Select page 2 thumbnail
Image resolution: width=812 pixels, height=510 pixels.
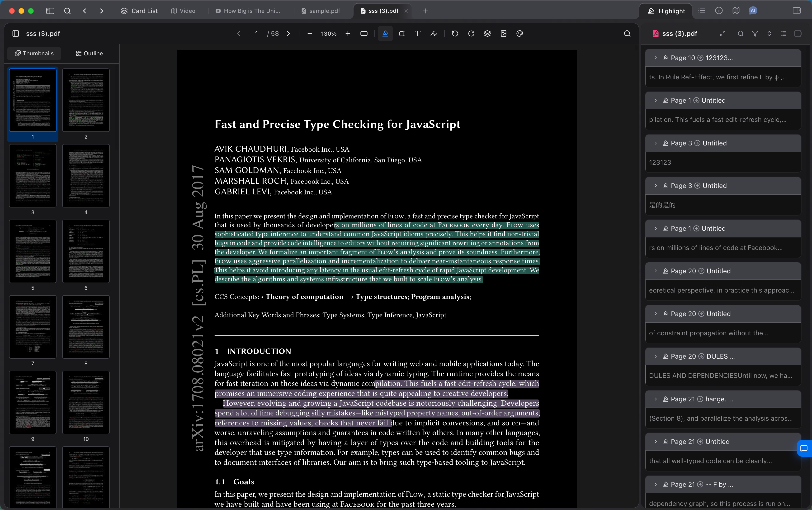[x=86, y=100]
